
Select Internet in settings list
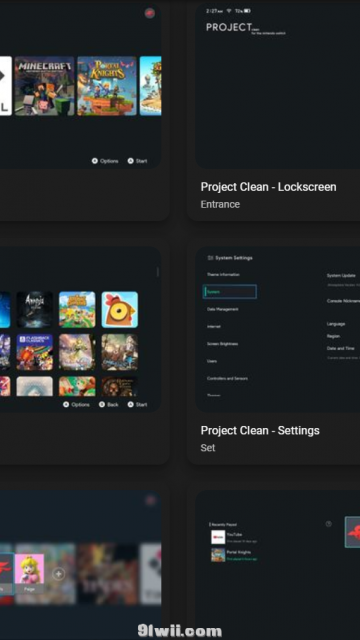point(213,327)
